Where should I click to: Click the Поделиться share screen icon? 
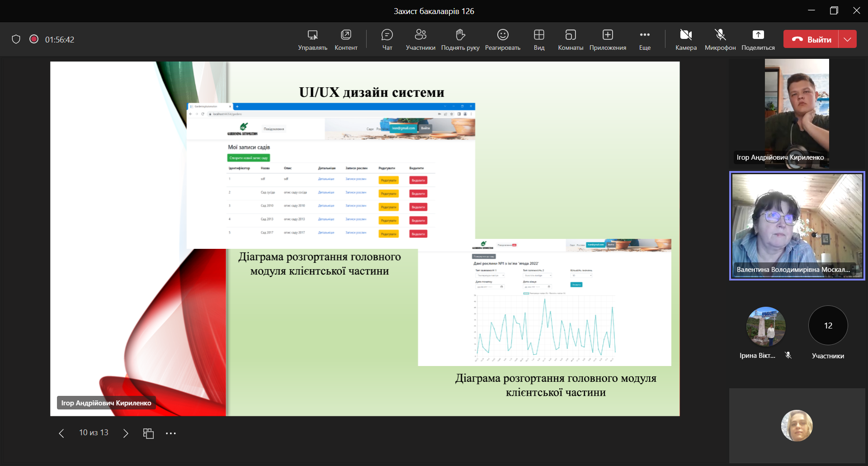(x=758, y=35)
